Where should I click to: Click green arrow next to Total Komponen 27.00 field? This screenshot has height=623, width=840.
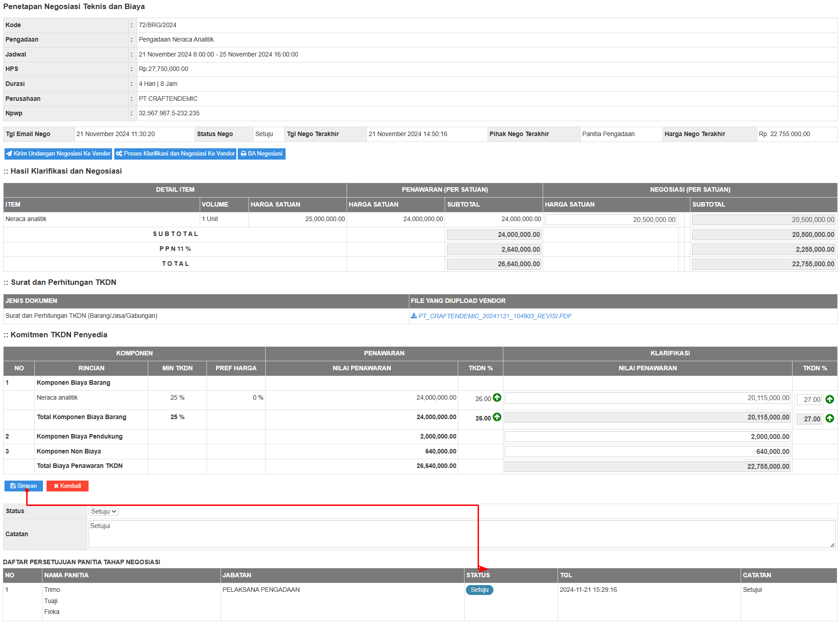(x=830, y=419)
